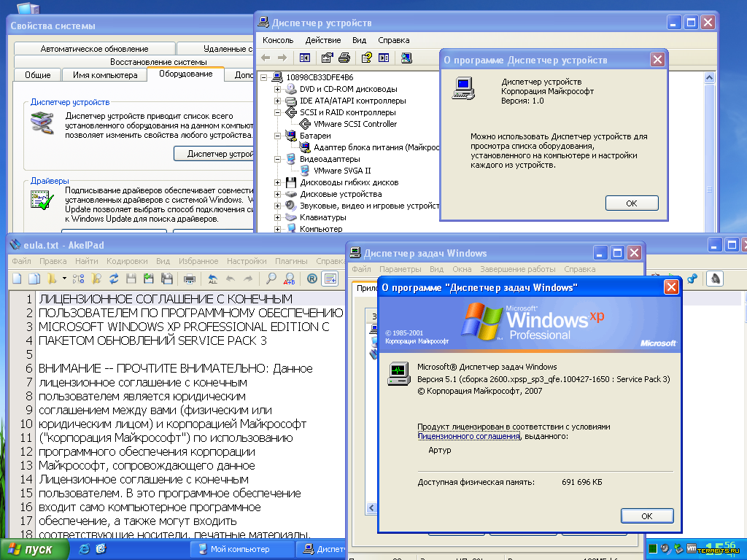Click the new document icon in AkelPad
Screen dimensions: 747x560
click(17, 278)
